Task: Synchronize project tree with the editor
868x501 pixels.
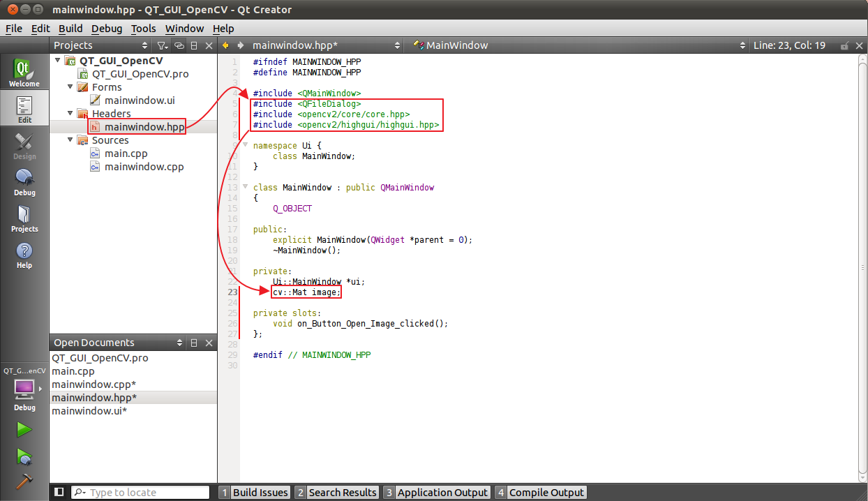Action: click(179, 45)
